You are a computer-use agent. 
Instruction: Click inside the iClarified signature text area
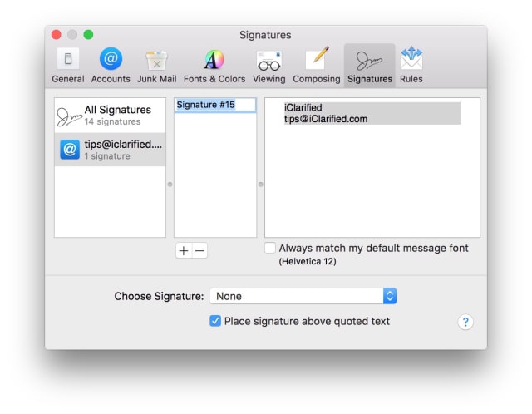tap(372, 168)
